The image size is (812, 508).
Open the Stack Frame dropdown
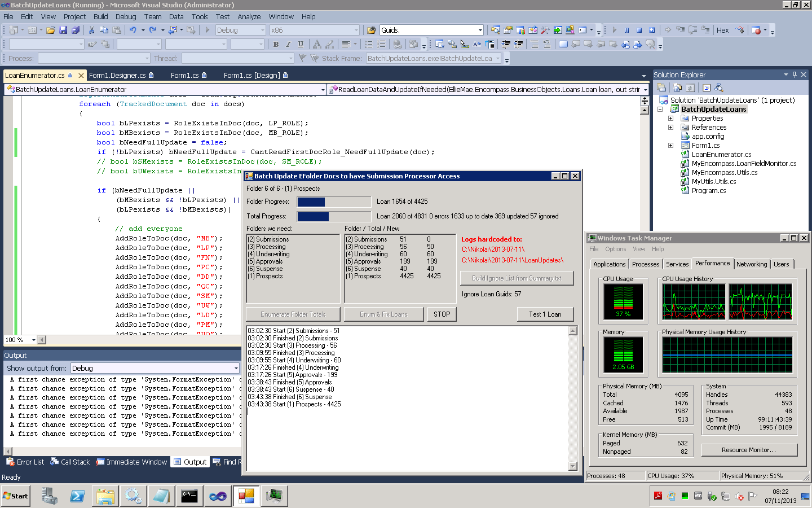(x=498, y=58)
